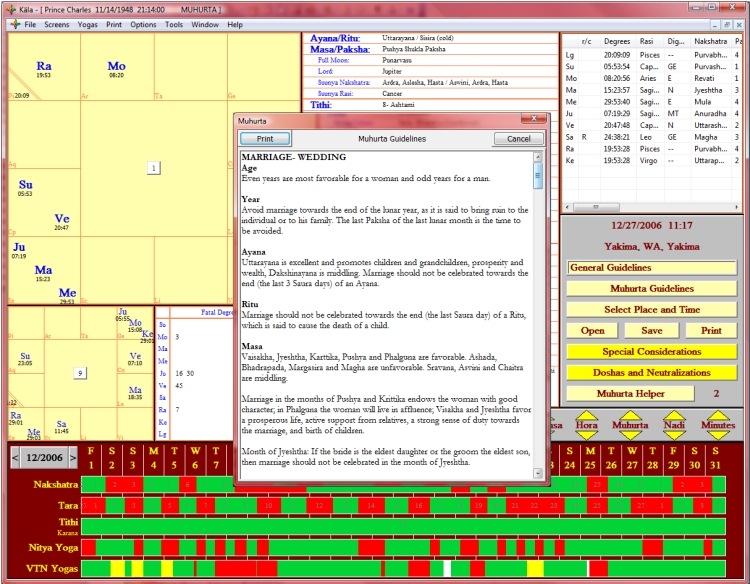Open the Window menu
Screen dimensions: 750x584
coord(205,24)
